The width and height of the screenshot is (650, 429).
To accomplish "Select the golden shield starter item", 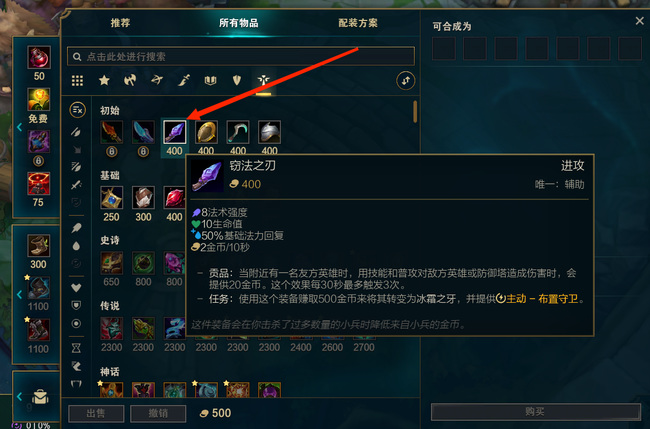I will click(206, 132).
